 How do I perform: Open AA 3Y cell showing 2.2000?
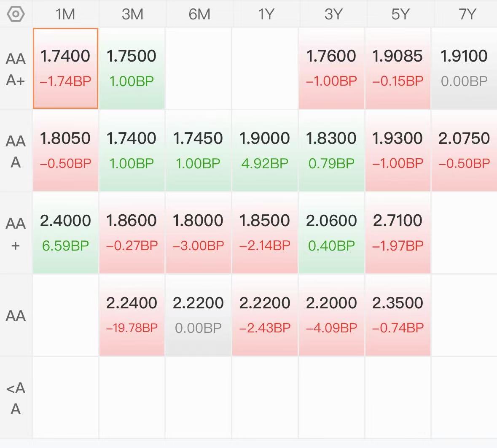(332, 315)
